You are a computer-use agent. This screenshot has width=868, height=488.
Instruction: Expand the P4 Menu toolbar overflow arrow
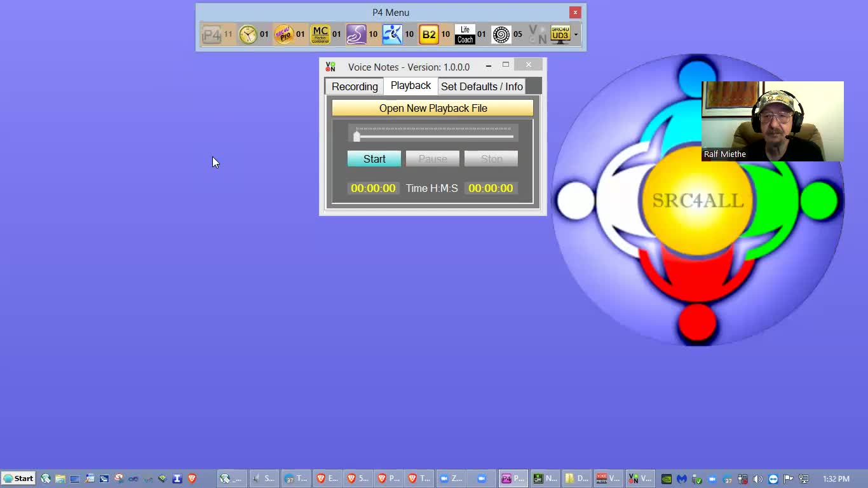(576, 34)
